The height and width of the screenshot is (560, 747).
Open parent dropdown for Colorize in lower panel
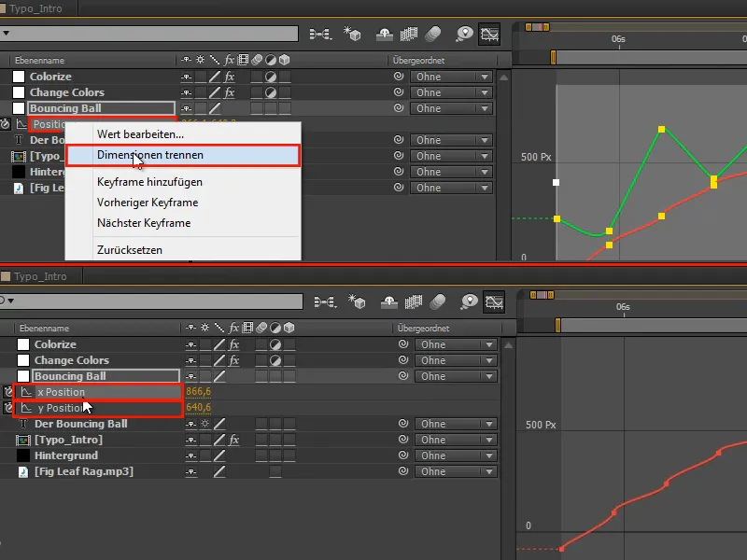pyautogui.click(x=456, y=344)
